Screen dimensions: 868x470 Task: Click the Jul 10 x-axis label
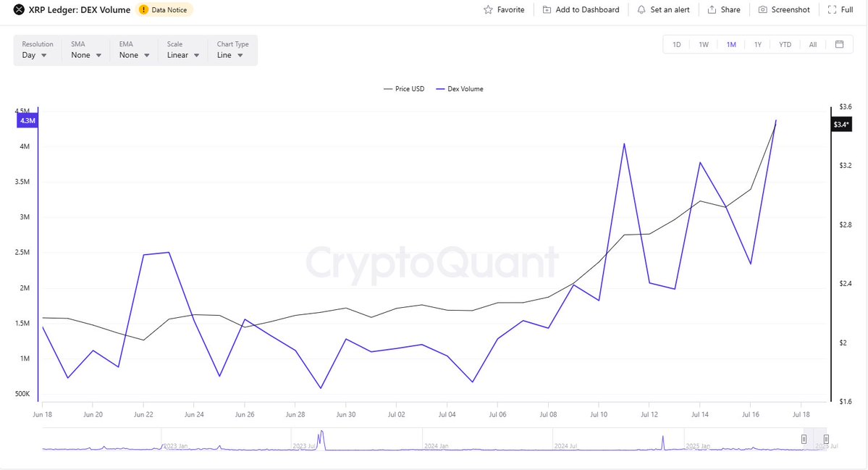pyautogui.click(x=599, y=414)
